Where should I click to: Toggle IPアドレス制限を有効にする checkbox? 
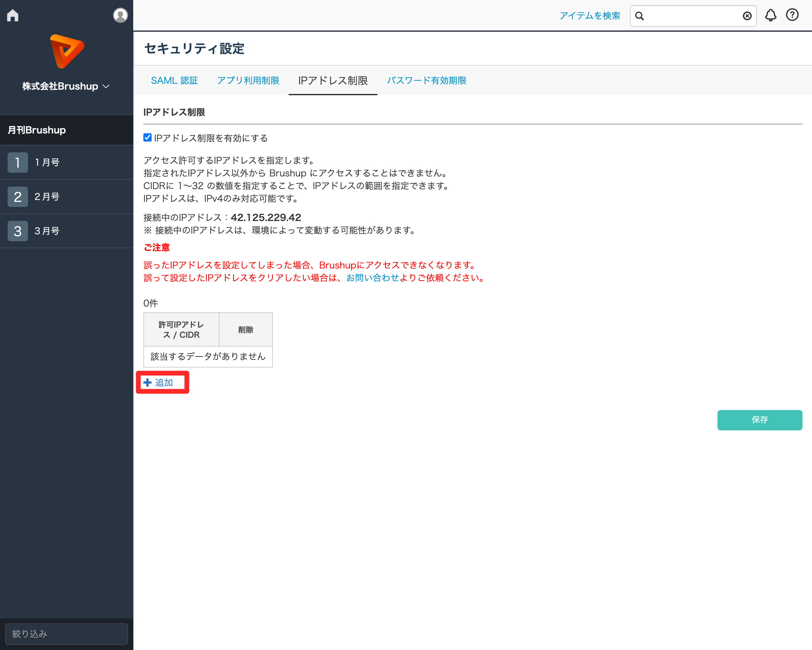147,138
